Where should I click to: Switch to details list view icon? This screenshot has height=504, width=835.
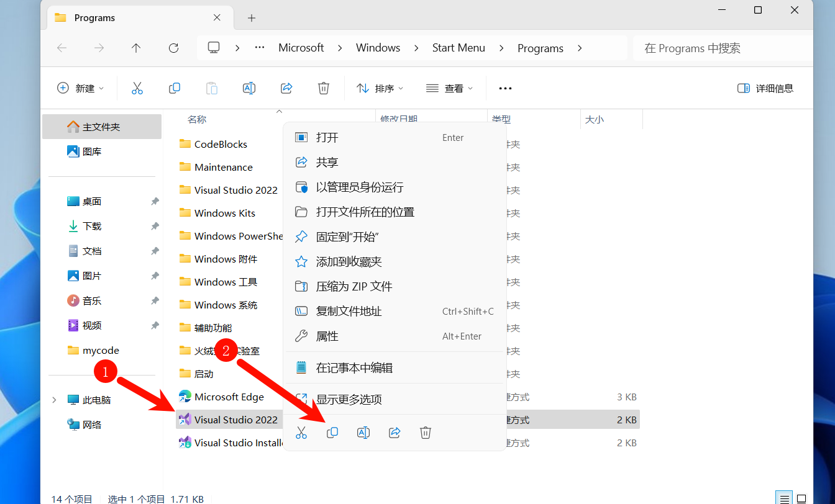click(x=785, y=498)
